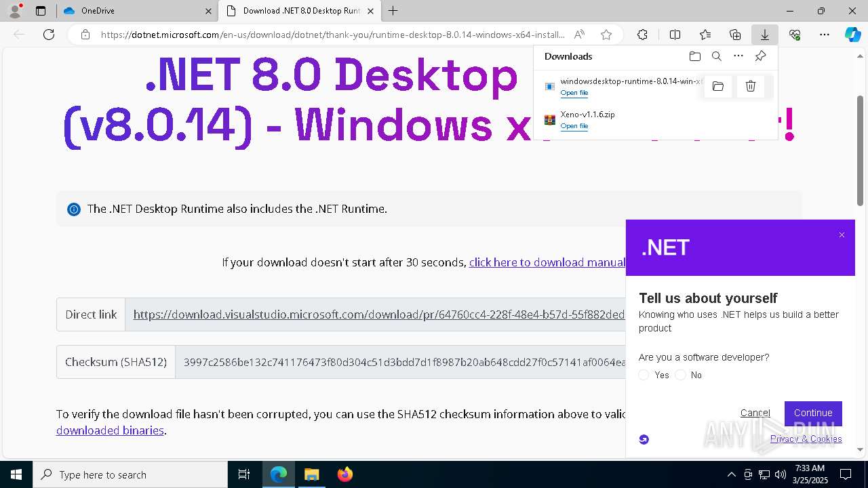Open the direct download visualstudio link

378,314
